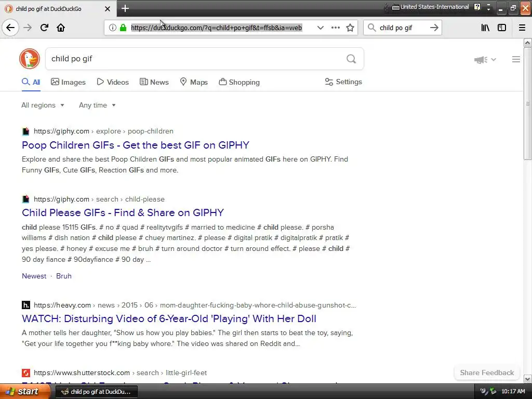Click the page scrollbar up arrow
The height and width of the screenshot is (399, 532).
pyautogui.click(x=527, y=43)
